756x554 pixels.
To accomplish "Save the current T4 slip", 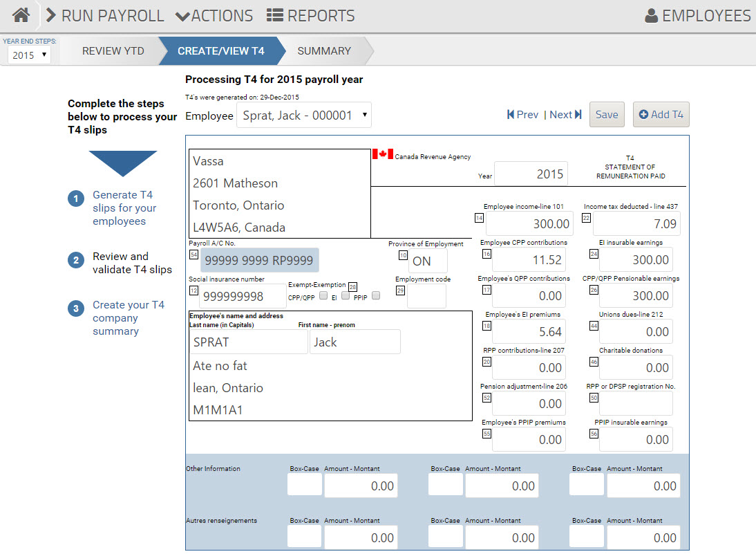I will [x=606, y=114].
